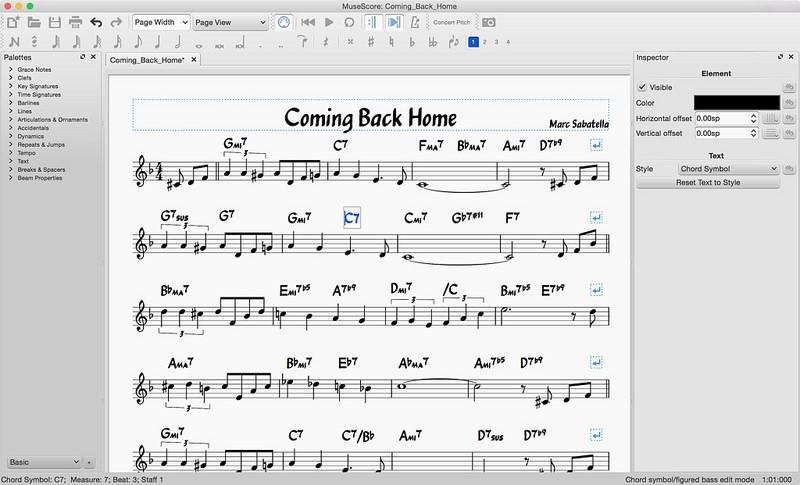Toggle Concert Pitch
The height and width of the screenshot is (485, 800).
pos(451,22)
